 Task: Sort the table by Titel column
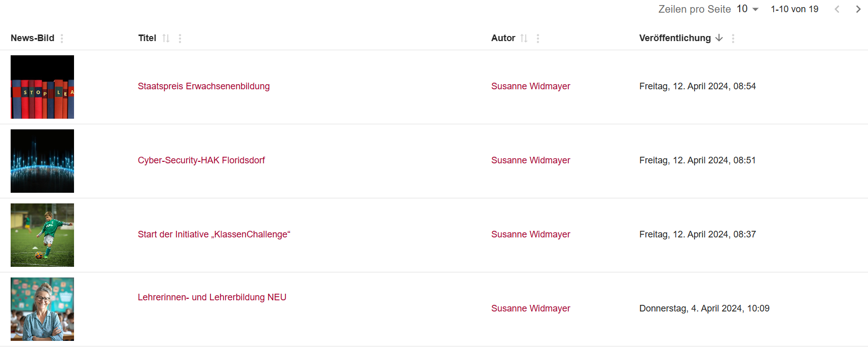[166, 39]
